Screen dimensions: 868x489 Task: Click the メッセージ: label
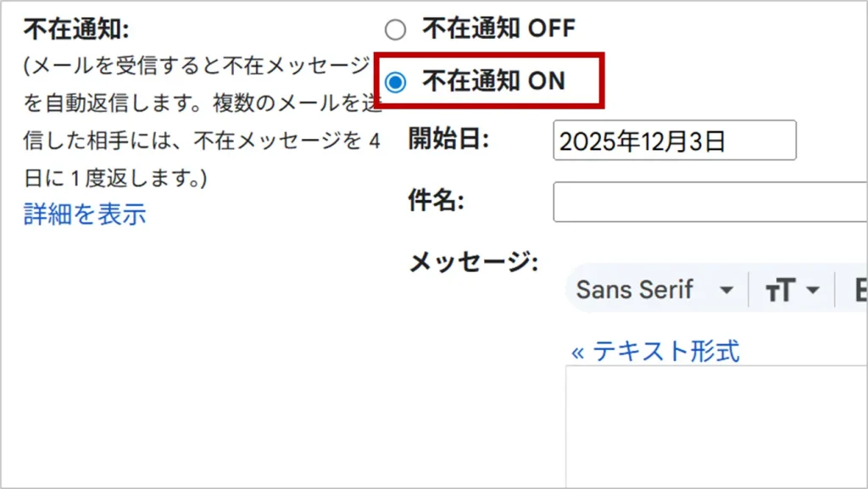473,263
